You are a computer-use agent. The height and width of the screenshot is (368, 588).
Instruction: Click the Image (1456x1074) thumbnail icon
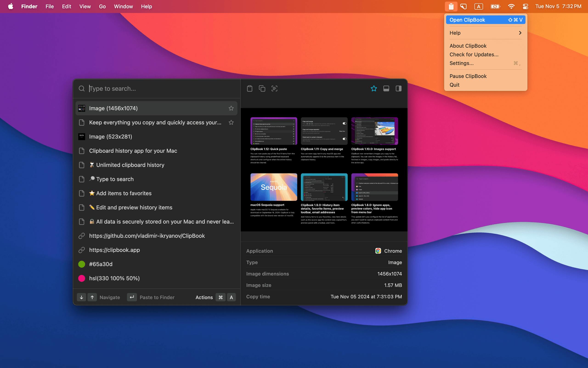click(82, 108)
